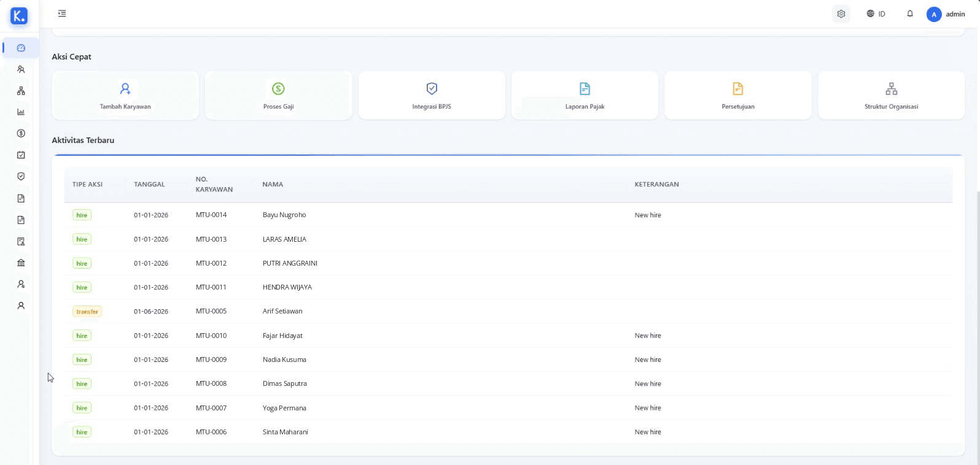980x465 pixels.
Task: Open the organization tree icon in sidebar
Action: [x=21, y=91]
